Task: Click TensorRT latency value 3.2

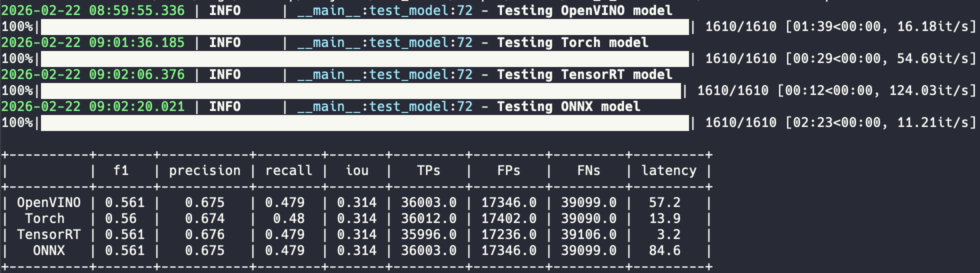Action: point(669,234)
